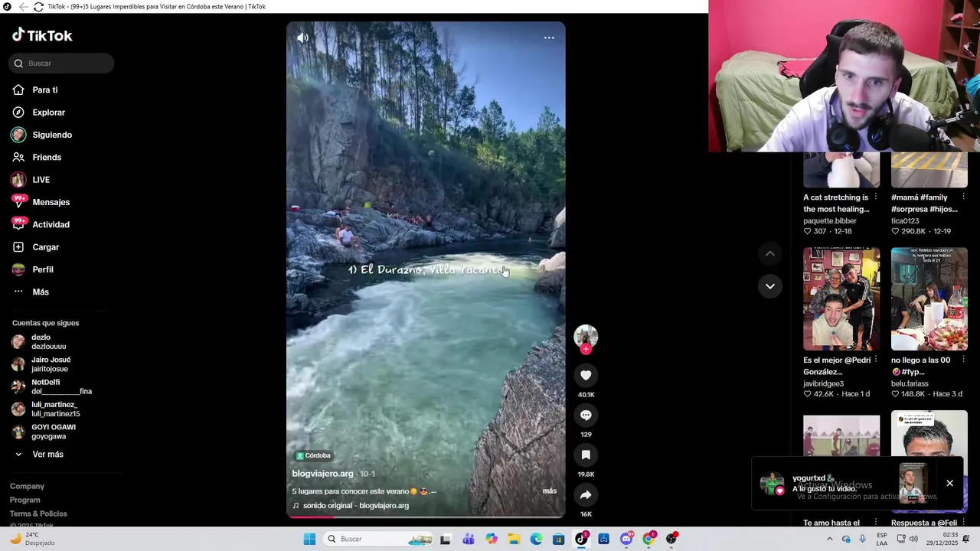
Task: Click the Company footer link
Action: click(x=27, y=486)
